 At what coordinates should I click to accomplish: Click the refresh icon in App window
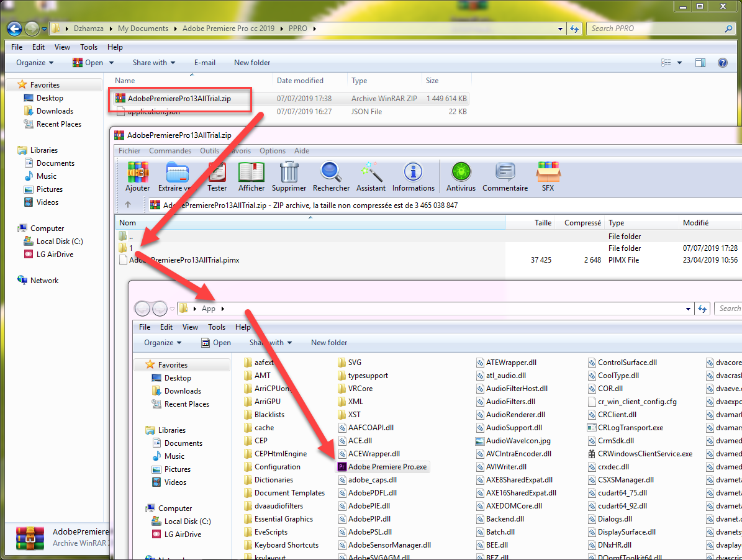703,309
